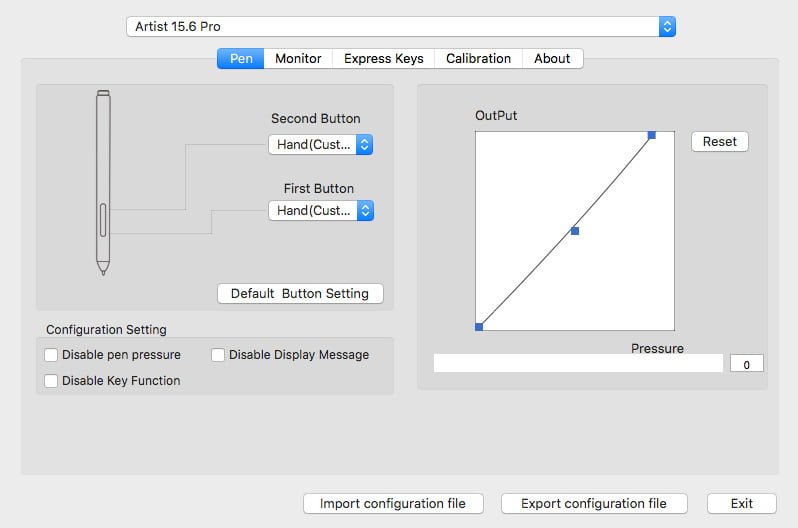The width and height of the screenshot is (798, 528).
Task: Select the middle pressure curve control point
Action: coord(575,231)
